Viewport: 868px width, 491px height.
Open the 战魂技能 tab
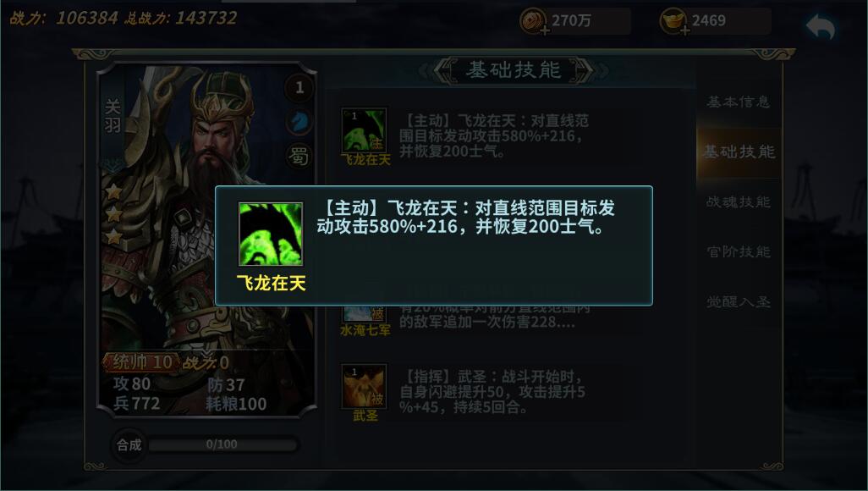coord(739,201)
